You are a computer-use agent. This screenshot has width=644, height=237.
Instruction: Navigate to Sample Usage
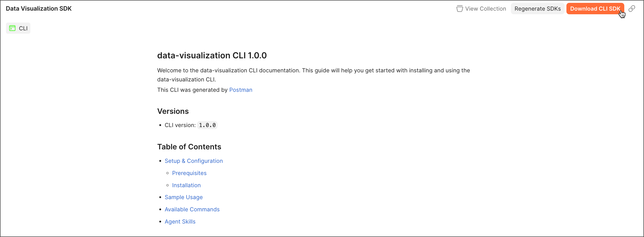[183, 197]
